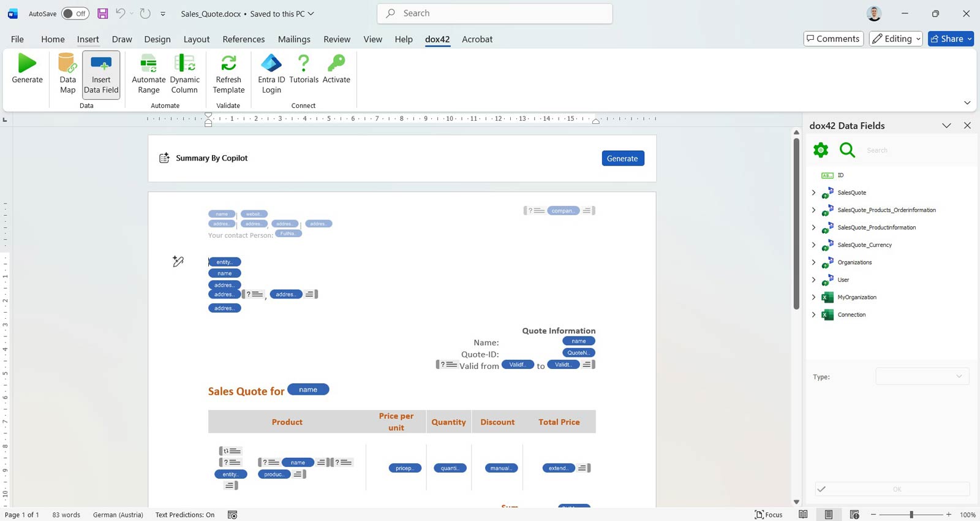Click the document vertical scrollbar

click(x=796, y=224)
